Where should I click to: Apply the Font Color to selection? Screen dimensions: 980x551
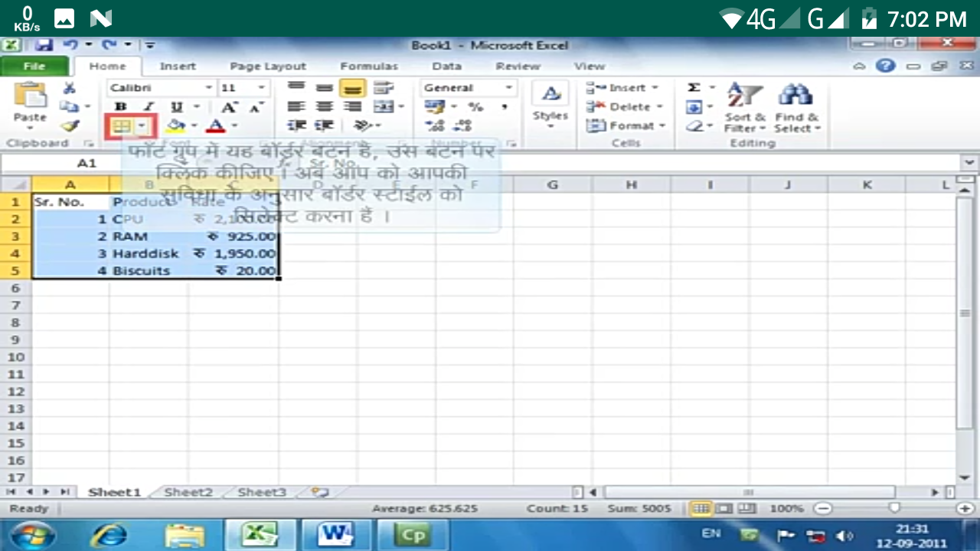(216, 126)
